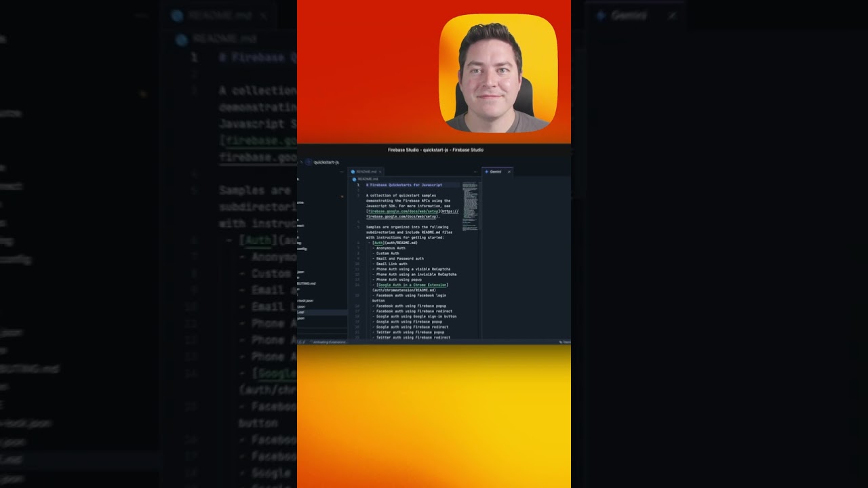Close the Gemini panel tab
This screenshot has width=868, height=488.
click(509, 171)
